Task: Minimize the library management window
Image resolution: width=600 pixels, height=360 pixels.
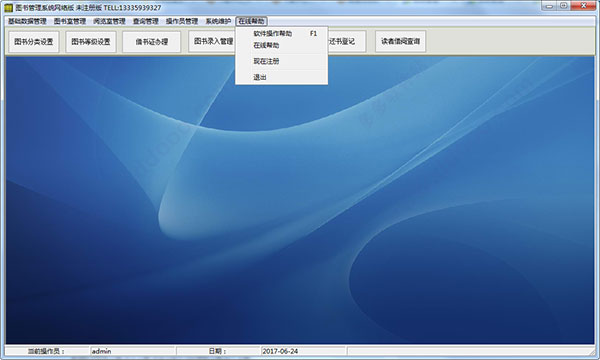Action: pyautogui.click(x=549, y=6)
